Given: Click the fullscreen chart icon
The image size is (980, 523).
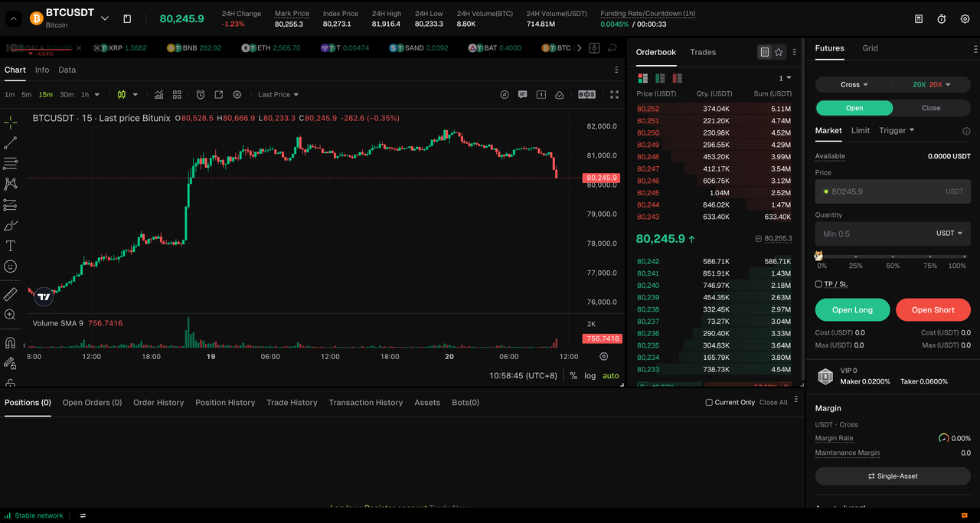Looking at the screenshot, I should [614, 95].
